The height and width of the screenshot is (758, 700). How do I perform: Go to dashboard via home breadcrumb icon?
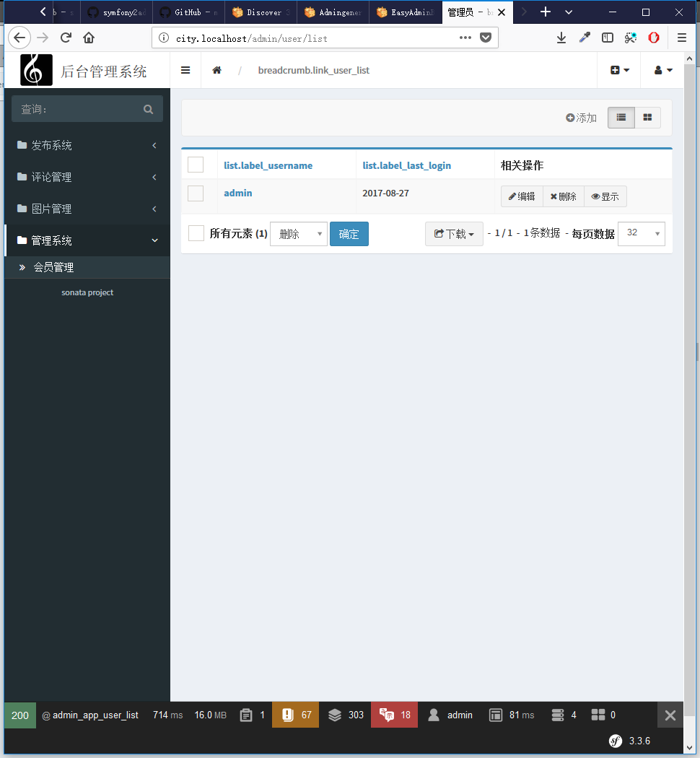[217, 70]
